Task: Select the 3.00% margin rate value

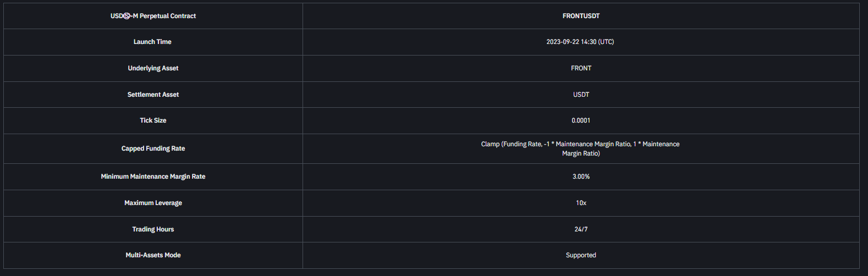Action: pyautogui.click(x=581, y=176)
